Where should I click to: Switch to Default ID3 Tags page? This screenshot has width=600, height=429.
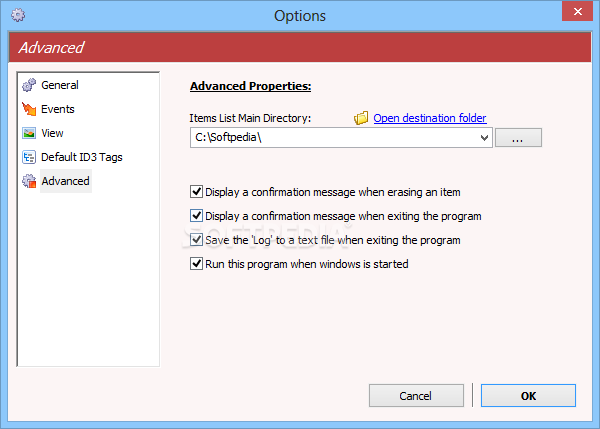click(x=82, y=157)
